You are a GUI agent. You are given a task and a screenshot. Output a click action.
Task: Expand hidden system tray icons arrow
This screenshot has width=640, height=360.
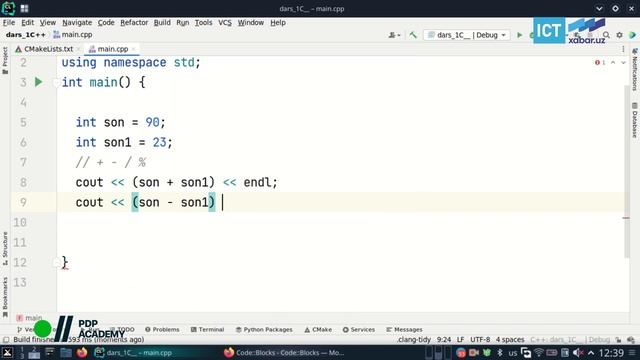[x=591, y=353]
